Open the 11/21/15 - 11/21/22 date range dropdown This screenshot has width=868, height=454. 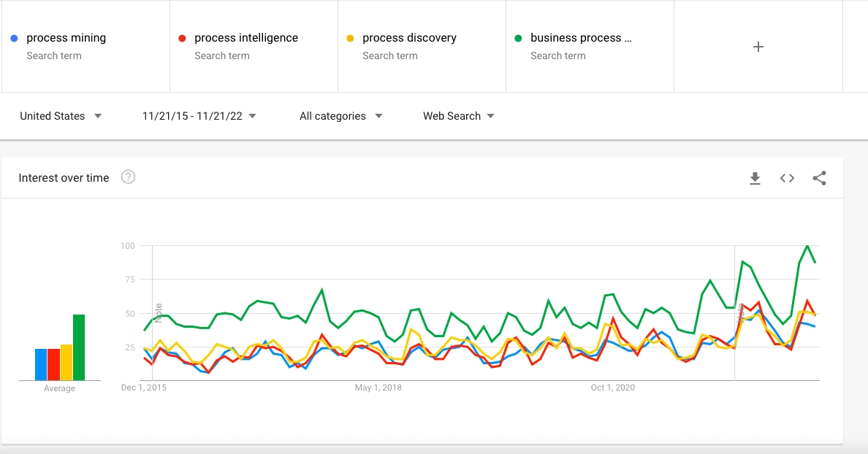pyautogui.click(x=199, y=116)
